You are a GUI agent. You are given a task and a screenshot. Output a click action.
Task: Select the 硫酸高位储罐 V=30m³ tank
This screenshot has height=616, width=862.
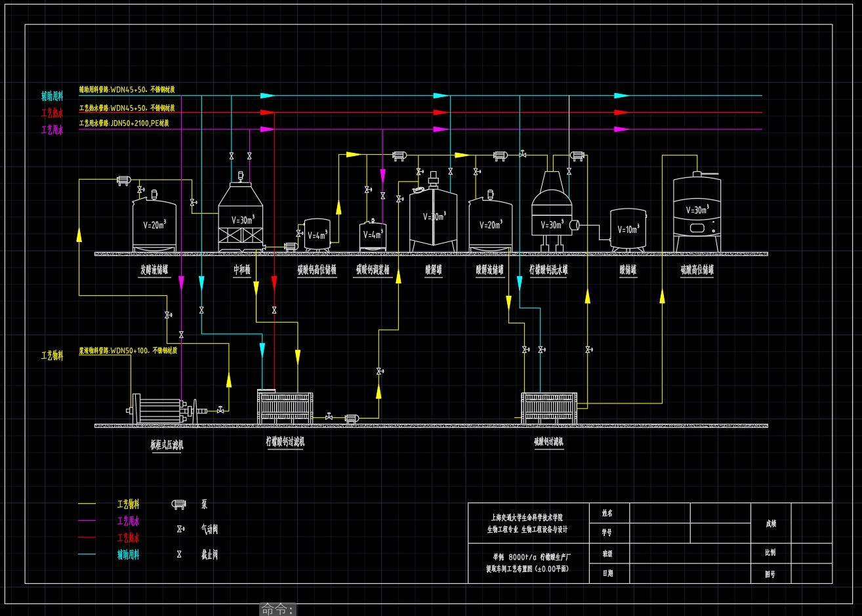click(697, 213)
